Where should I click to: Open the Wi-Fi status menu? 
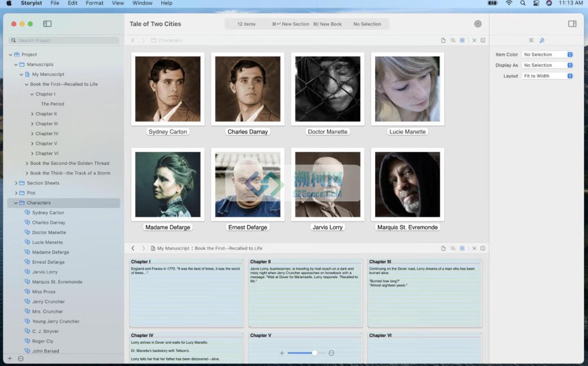(509, 3)
